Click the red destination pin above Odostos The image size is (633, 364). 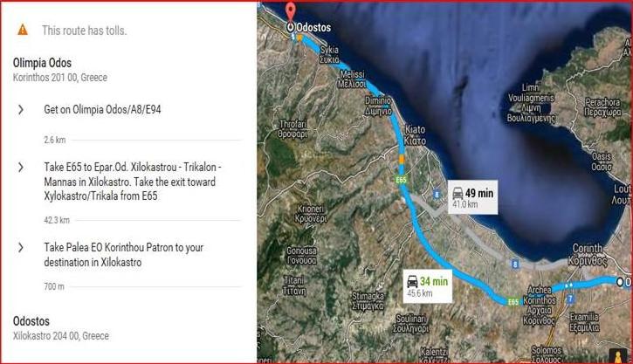[x=290, y=11]
